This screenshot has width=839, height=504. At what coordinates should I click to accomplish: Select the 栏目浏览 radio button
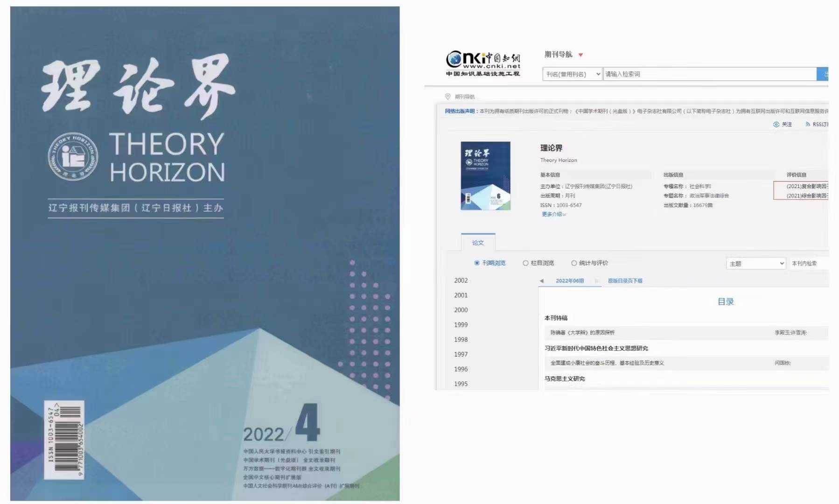click(x=525, y=263)
